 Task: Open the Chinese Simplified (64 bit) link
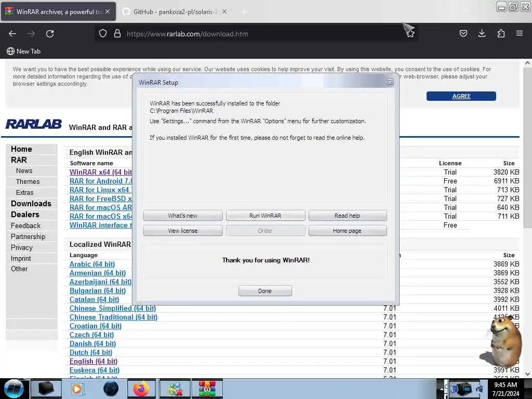pos(113,308)
